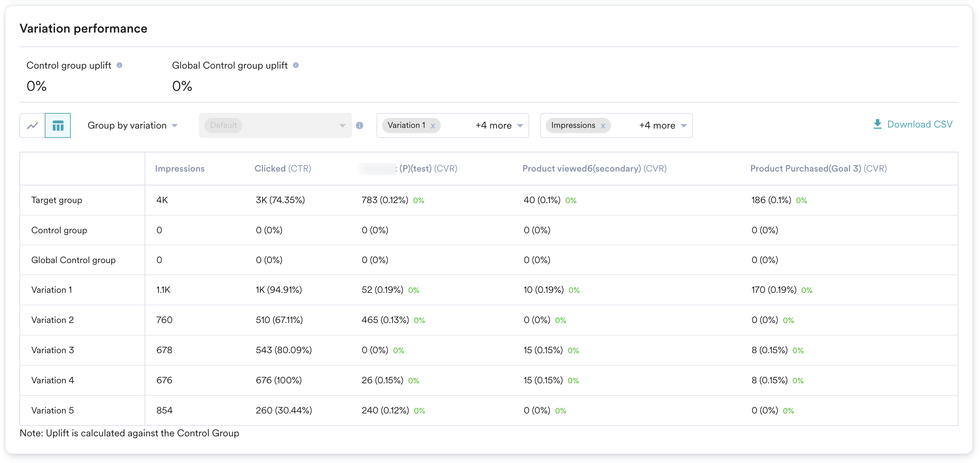Click the Impressions column header
The width and height of the screenshot is (980, 463).
(180, 168)
